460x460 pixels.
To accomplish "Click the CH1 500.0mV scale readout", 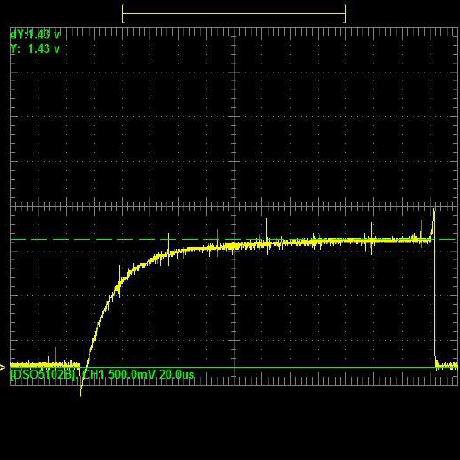I will pyautogui.click(x=119, y=374).
